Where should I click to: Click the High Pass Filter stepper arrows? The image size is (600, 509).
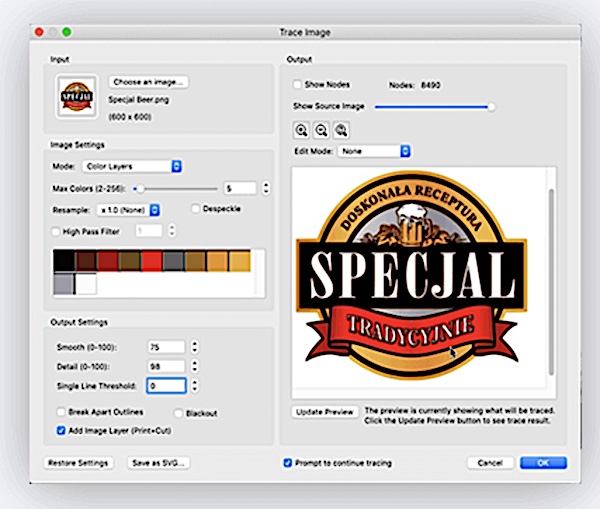point(172,231)
